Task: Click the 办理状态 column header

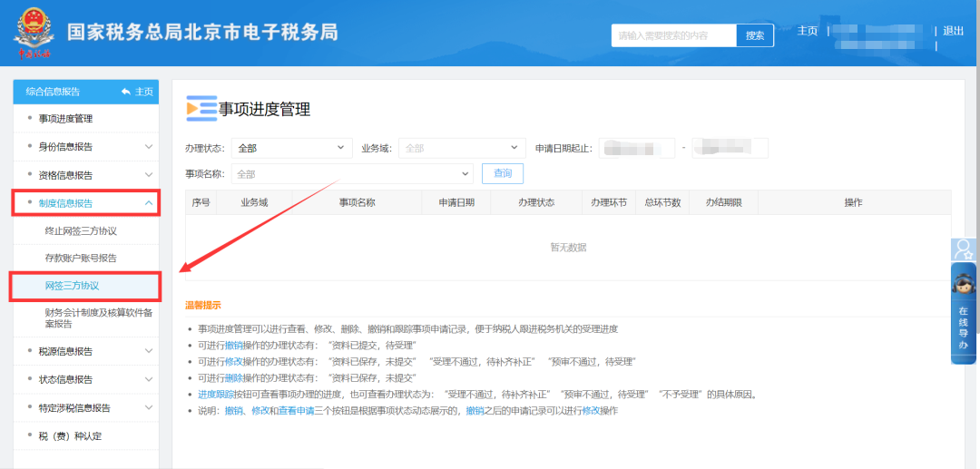Action: pyautogui.click(x=536, y=203)
